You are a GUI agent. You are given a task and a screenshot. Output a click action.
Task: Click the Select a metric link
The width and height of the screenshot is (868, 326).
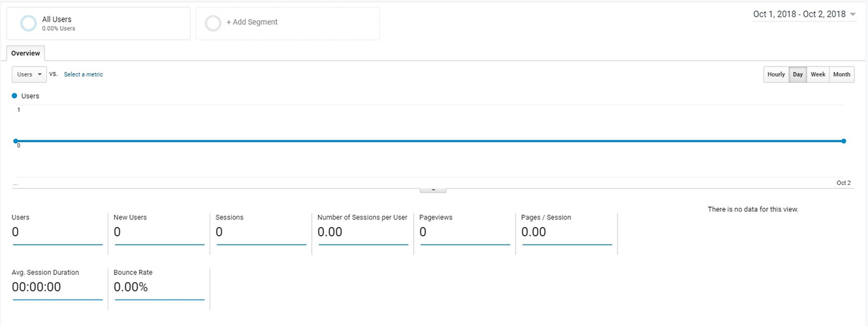tap(84, 74)
